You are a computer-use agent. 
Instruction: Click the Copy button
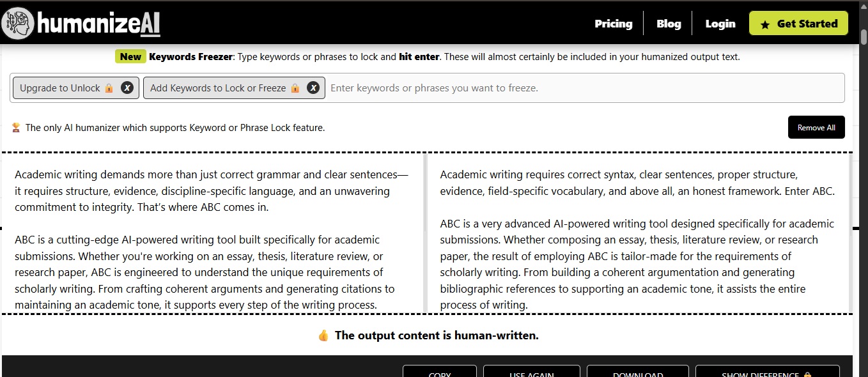pyautogui.click(x=440, y=371)
